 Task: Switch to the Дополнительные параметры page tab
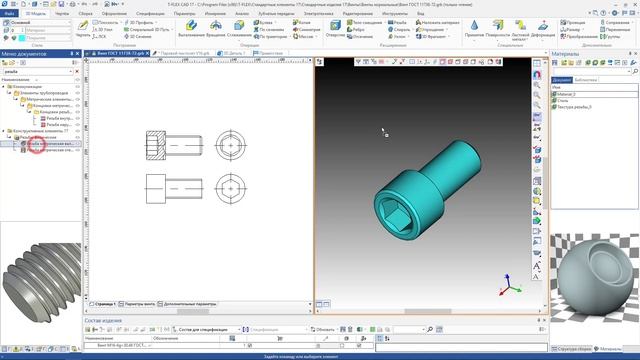pos(187,304)
